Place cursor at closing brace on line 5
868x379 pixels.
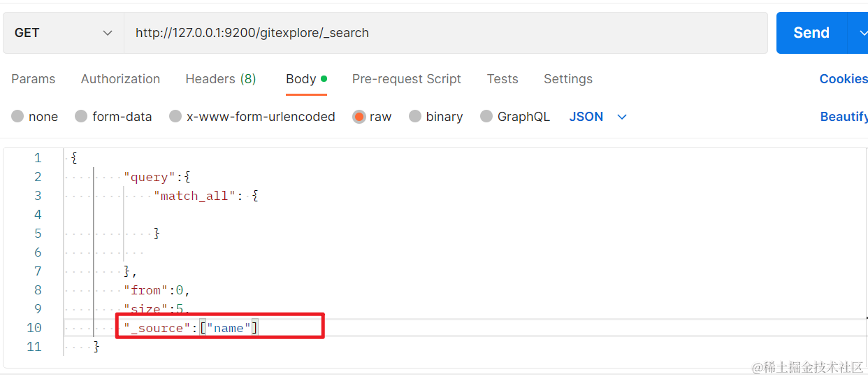[x=157, y=234]
